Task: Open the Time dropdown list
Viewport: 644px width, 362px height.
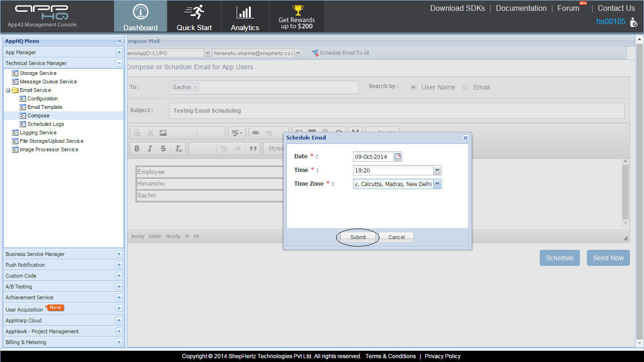Action: 437,170
